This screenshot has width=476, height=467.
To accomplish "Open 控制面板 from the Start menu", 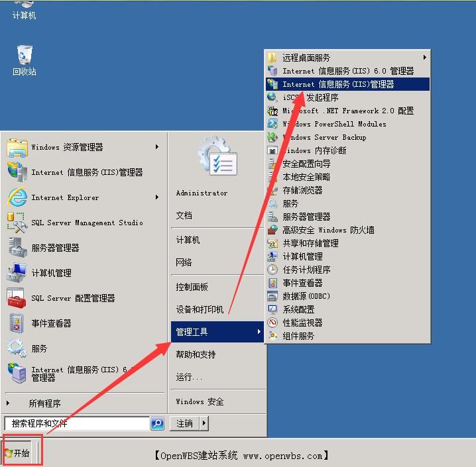I will coord(192,287).
